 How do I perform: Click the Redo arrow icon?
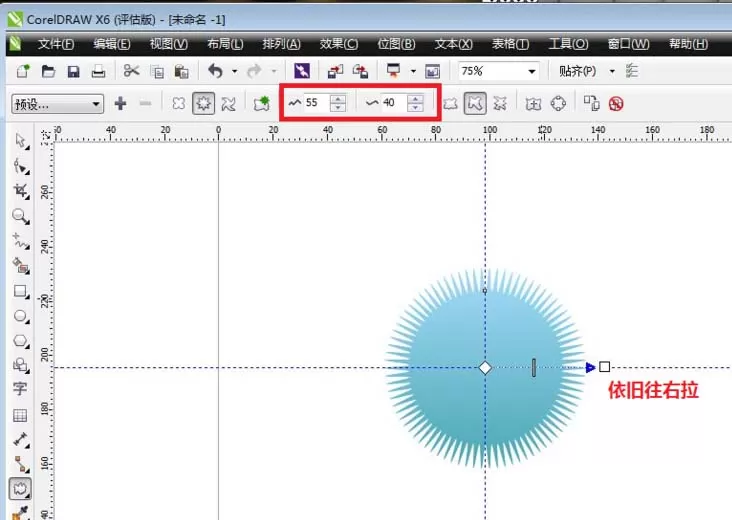click(x=254, y=71)
